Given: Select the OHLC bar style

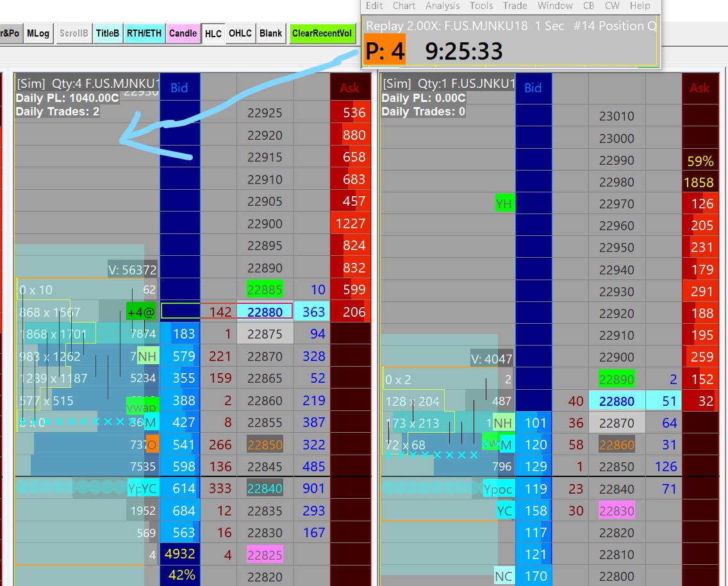Looking at the screenshot, I should click(x=240, y=33).
